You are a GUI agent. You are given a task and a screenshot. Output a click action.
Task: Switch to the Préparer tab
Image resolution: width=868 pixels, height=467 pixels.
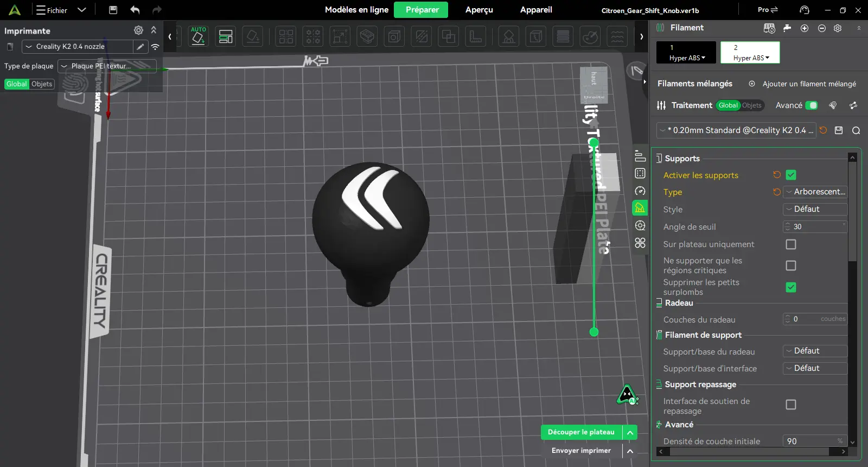(422, 10)
